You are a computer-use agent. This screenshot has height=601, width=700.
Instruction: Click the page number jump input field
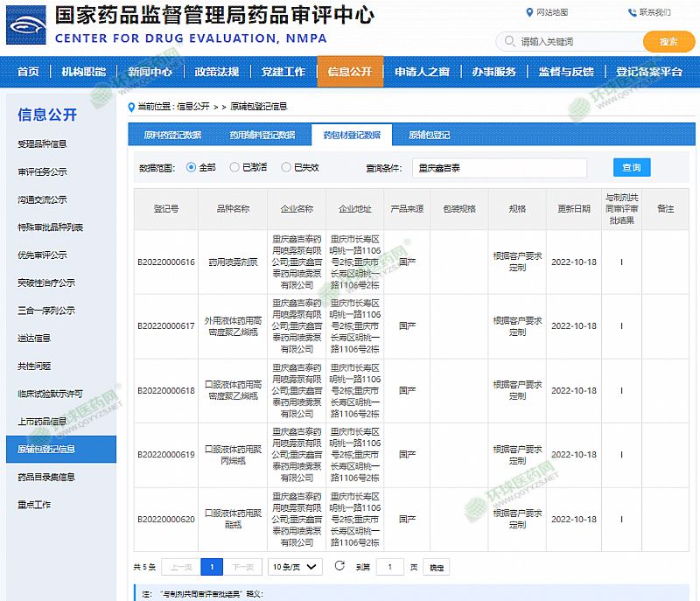coord(390,567)
